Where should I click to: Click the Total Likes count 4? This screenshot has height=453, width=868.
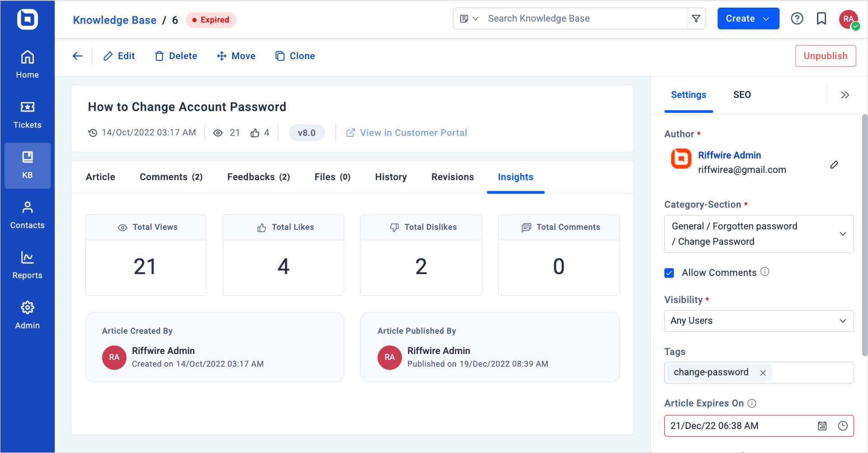[x=283, y=266]
